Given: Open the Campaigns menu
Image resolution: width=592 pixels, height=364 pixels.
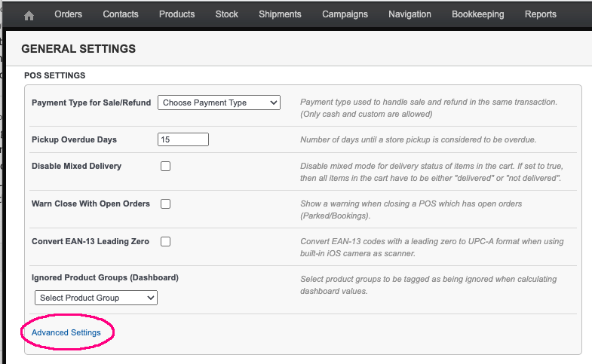Looking at the screenshot, I should tap(345, 14).
